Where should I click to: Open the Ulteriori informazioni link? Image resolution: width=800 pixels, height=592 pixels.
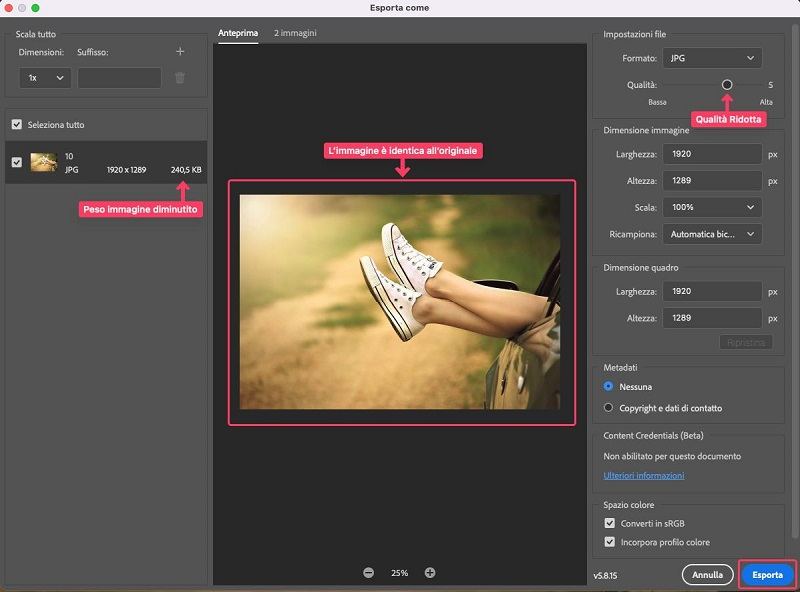click(x=643, y=476)
